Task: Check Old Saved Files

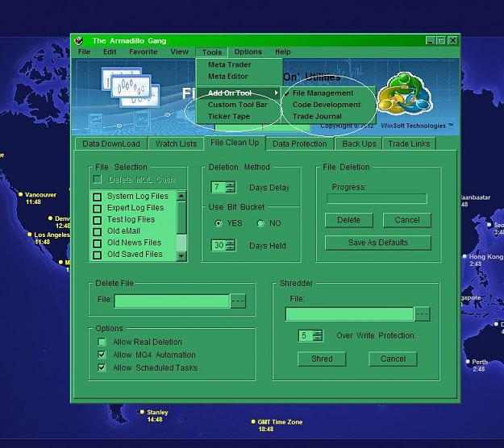Action: tap(97, 255)
